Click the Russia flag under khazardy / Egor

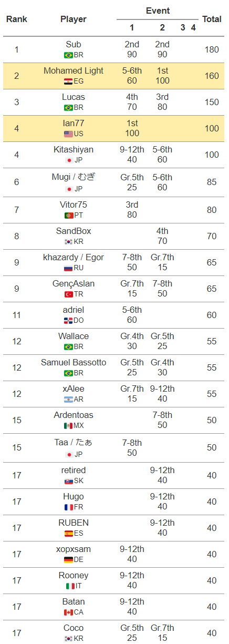[68, 268]
